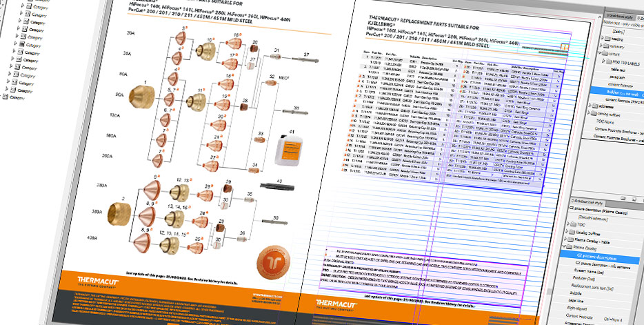Expand the summary style group
This screenshot has height=325, width=644.
[x=601, y=45]
